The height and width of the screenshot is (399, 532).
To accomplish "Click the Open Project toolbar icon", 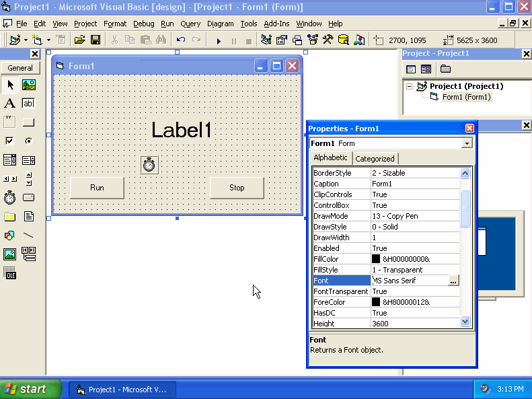I will tap(80, 40).
